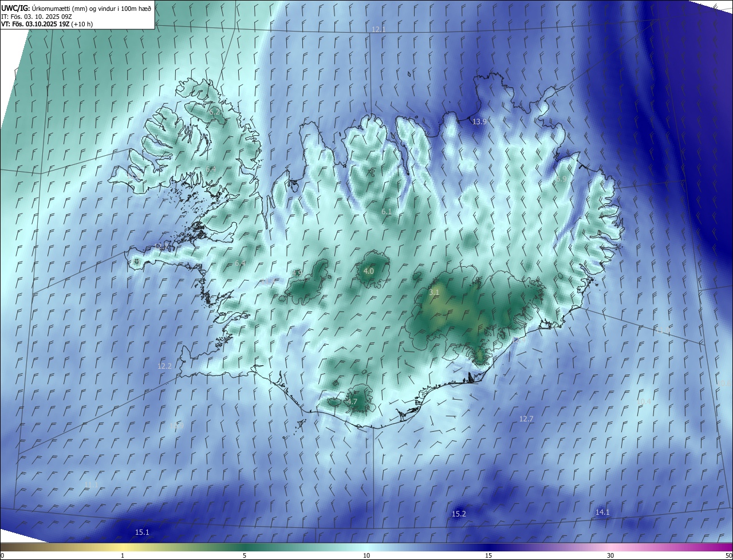Click the 6.1 value in north-central Iceland
Screen dimensions: 733x560
[387, 211]
